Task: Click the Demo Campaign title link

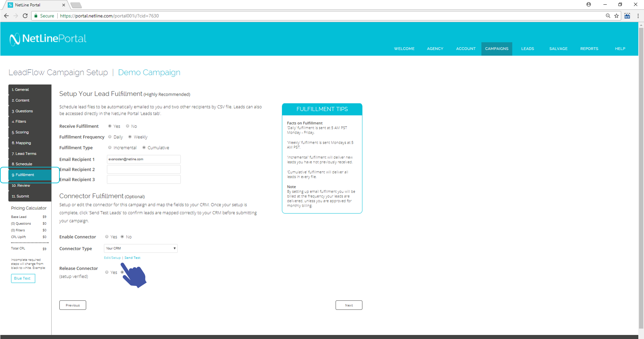Action: (149, 72)
